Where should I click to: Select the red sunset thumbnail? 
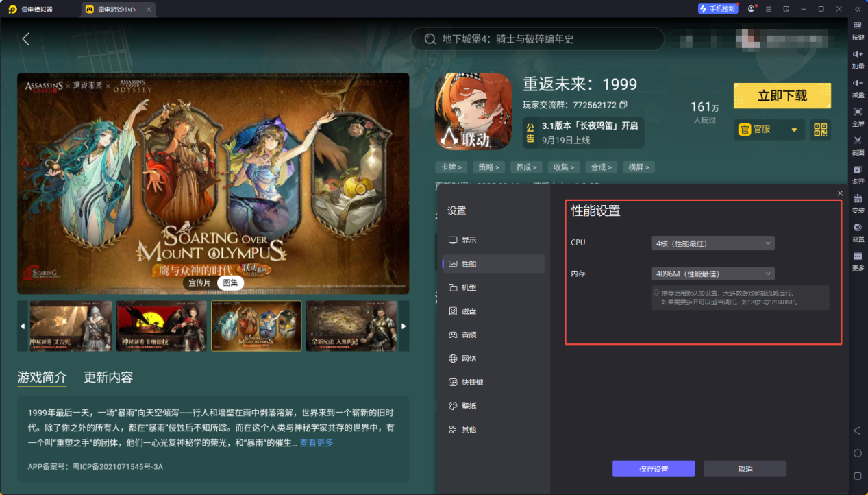point(162,326)
